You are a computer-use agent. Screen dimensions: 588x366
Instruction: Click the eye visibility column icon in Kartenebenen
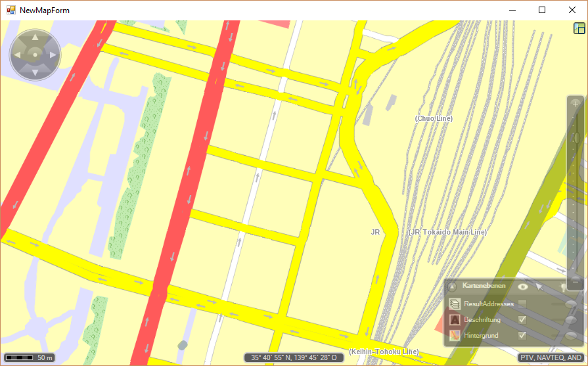click(523, 286)
